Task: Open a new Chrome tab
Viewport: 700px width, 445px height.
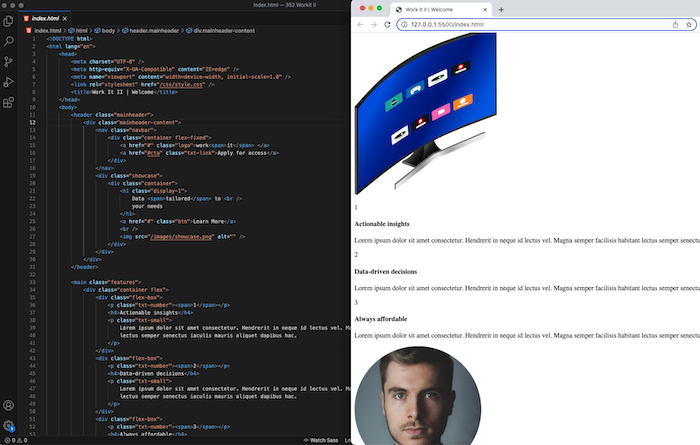Action: [x=501, y=9]
